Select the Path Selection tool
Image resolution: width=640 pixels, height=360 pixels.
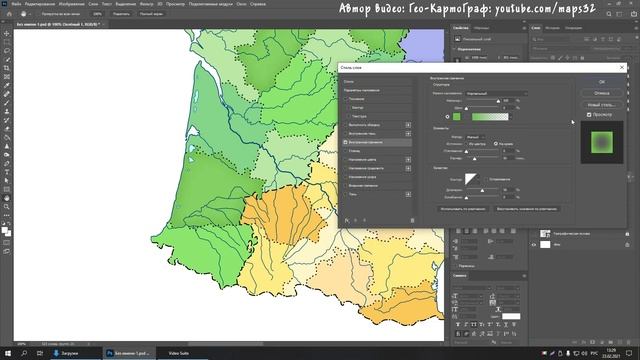pos(7,180)
